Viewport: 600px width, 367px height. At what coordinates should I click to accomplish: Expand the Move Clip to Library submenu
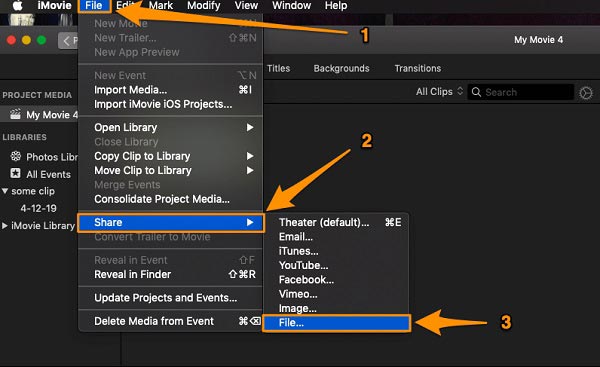click(x=171, y=170)
